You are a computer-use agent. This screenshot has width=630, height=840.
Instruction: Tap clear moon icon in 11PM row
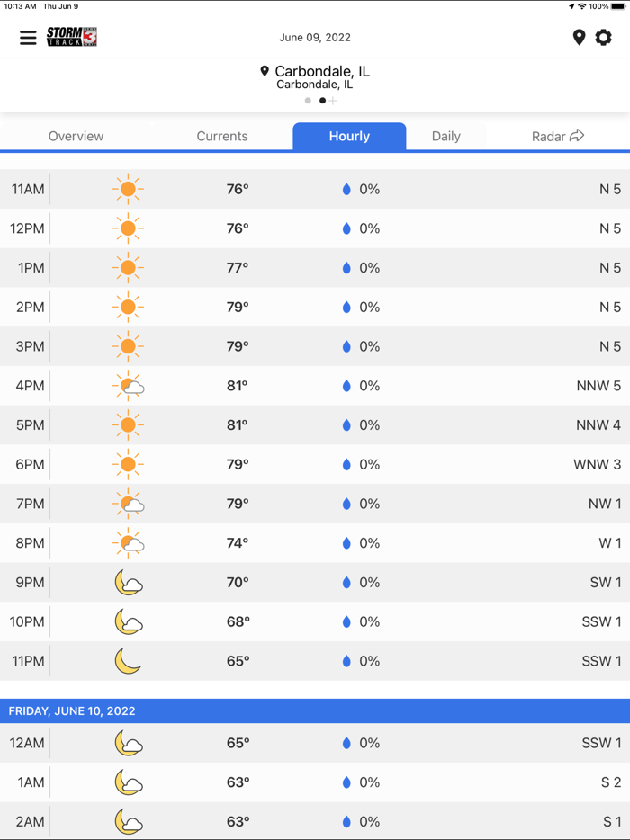[x=128, y=660]
